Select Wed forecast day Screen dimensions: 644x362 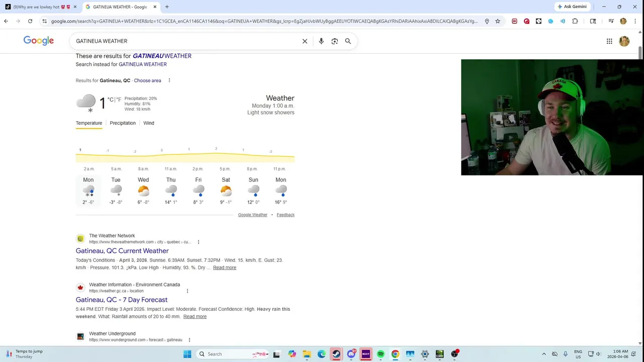point(143,191)
